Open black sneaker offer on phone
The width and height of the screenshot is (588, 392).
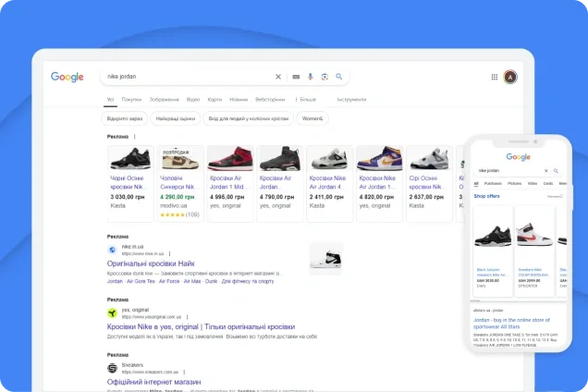[x=493, y=251]
